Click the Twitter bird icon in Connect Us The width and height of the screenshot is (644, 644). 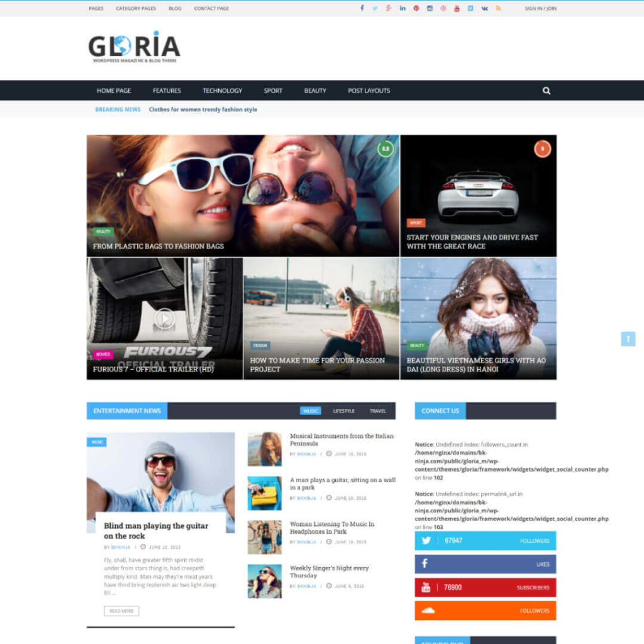[426, 540]
